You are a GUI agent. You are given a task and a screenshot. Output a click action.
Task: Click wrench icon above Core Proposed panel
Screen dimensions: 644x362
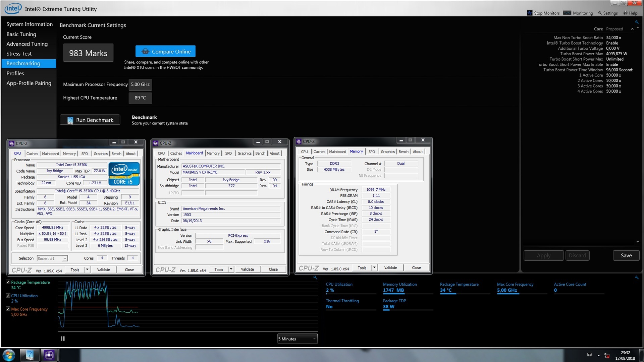(x=637, y=22)
